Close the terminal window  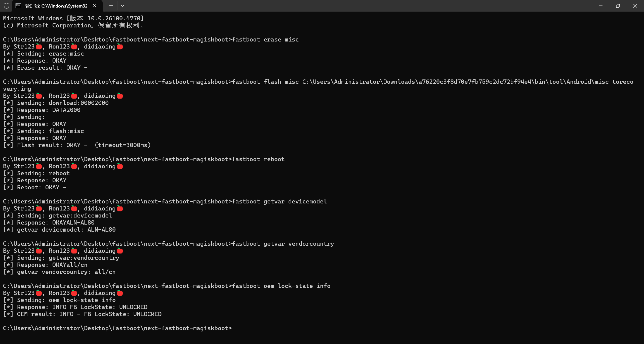(635, 6)
